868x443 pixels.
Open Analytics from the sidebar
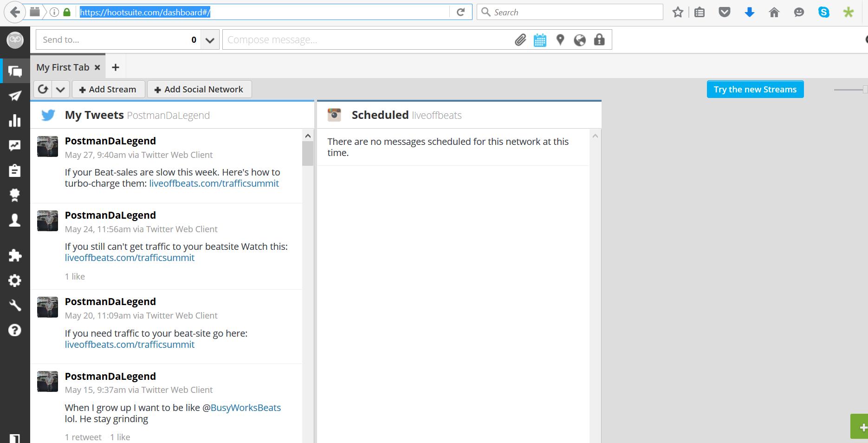tap(15, 121)
